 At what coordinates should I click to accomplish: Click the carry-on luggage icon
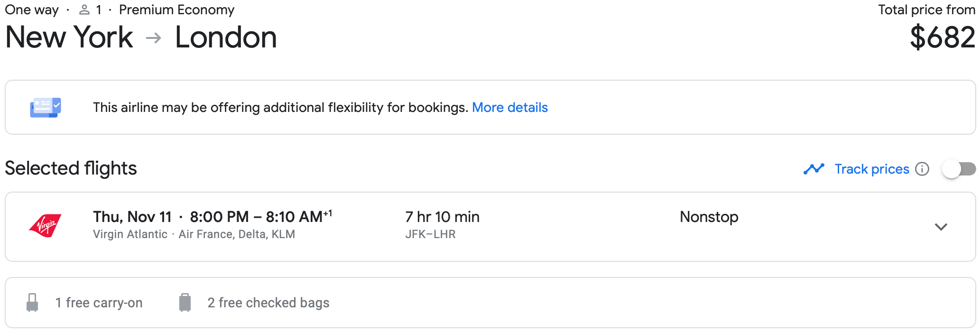pos(32,303)
